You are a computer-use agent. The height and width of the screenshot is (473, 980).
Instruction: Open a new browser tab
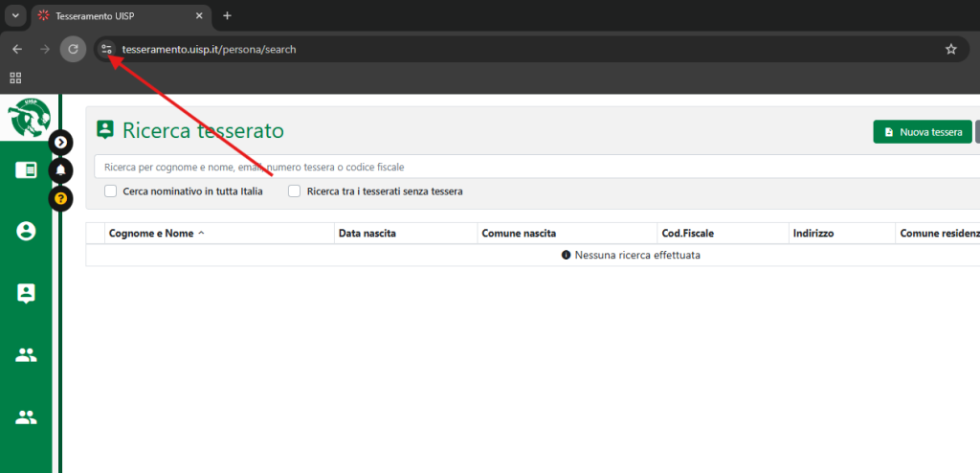[227, 16]
